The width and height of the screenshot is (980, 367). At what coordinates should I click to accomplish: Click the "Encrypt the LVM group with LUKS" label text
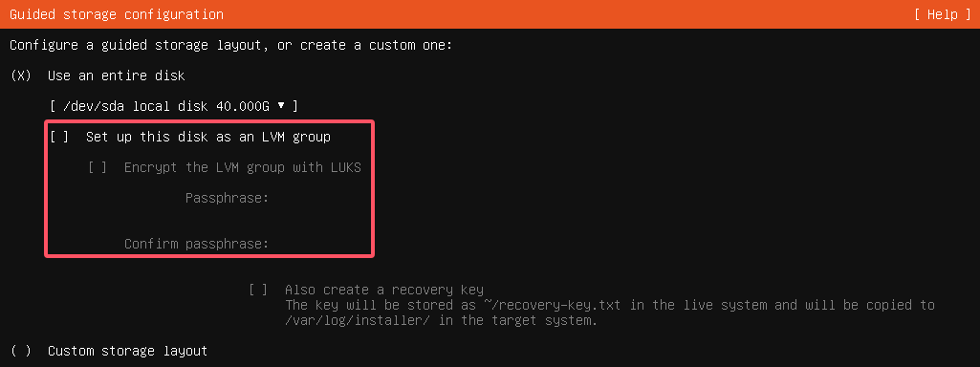243,167
